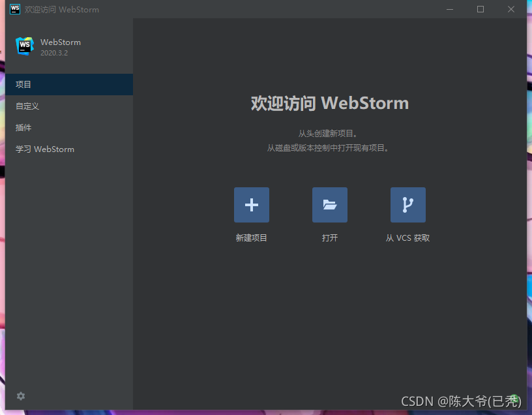Click the New Project plus icon
The image size is (532, 415).
252,205
